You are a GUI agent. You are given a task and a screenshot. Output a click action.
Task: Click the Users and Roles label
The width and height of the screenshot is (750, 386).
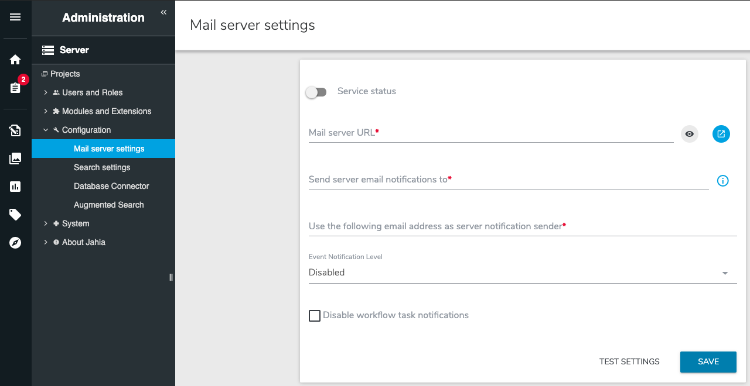click(x=92, y=92)
